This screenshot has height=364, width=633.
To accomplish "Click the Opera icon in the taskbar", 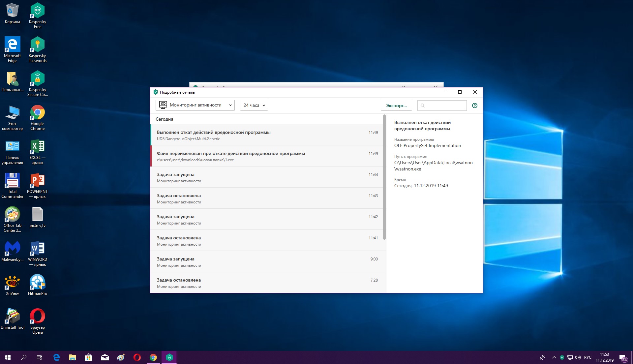I will pos(137,357).
